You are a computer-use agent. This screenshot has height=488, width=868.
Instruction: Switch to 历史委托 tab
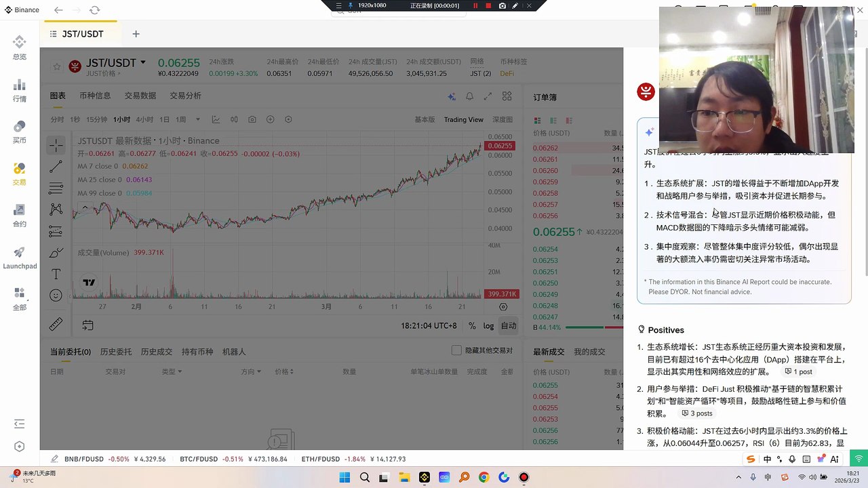coord(116,352)
